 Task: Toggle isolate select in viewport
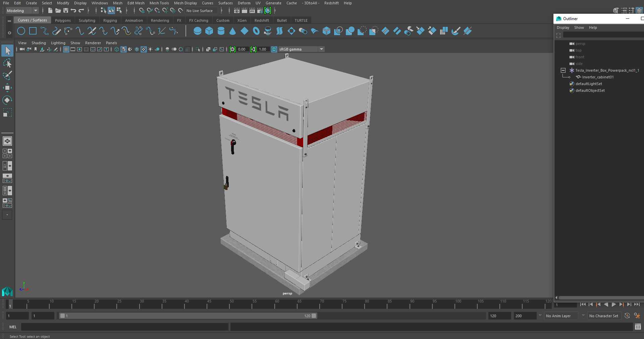click(x=198, y=49)
